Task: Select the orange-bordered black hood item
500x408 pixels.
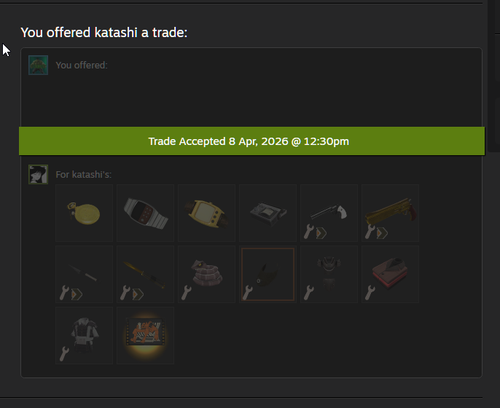Action: (268, 274)
